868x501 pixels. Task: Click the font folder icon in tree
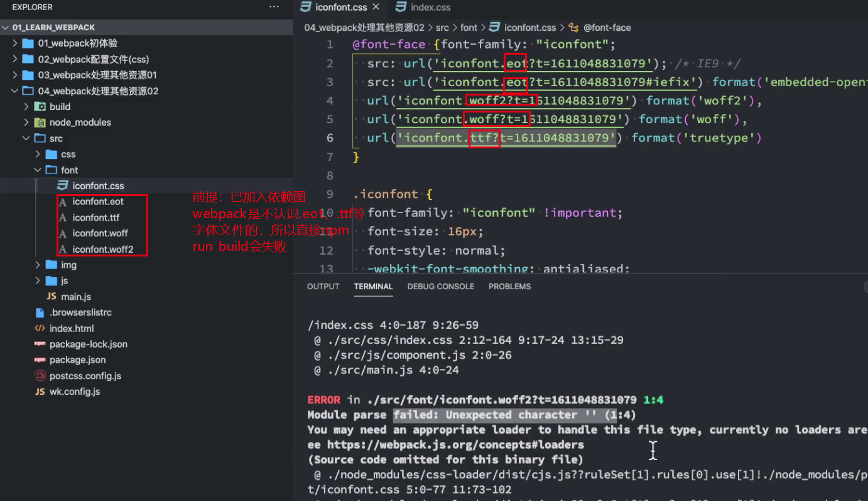pyautogui.click(x=51, y=170)
